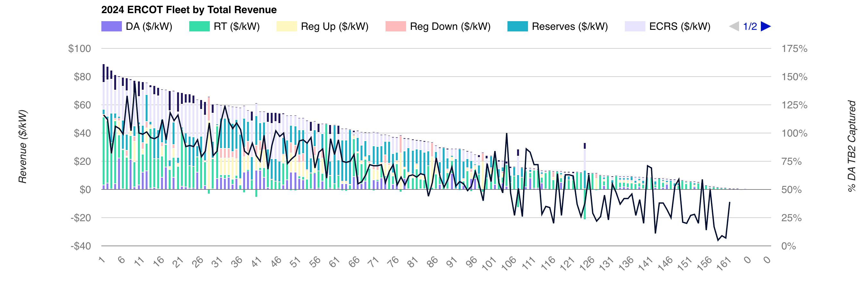The height and width of the screenshot is (302, 868).
Task: Click the "Revenue ($/kW)" left axis title
Action: [22, 147]
